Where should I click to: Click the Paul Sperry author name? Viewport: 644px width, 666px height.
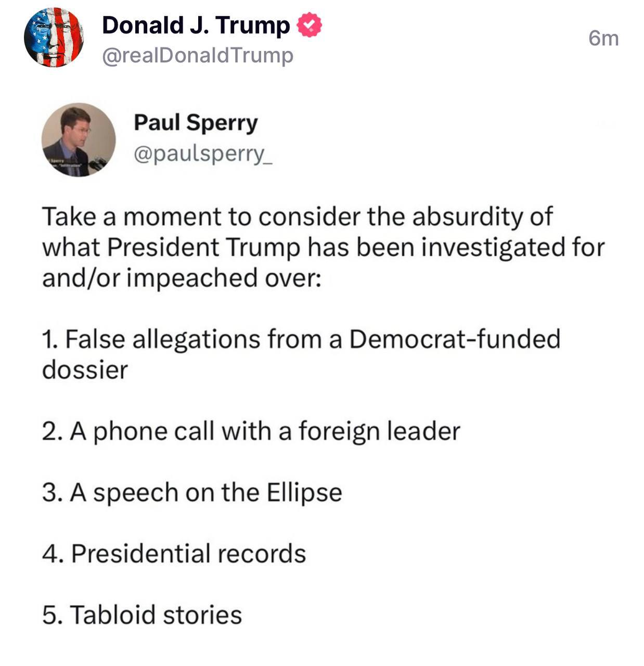pyautogui.click(x=196, y=123)
